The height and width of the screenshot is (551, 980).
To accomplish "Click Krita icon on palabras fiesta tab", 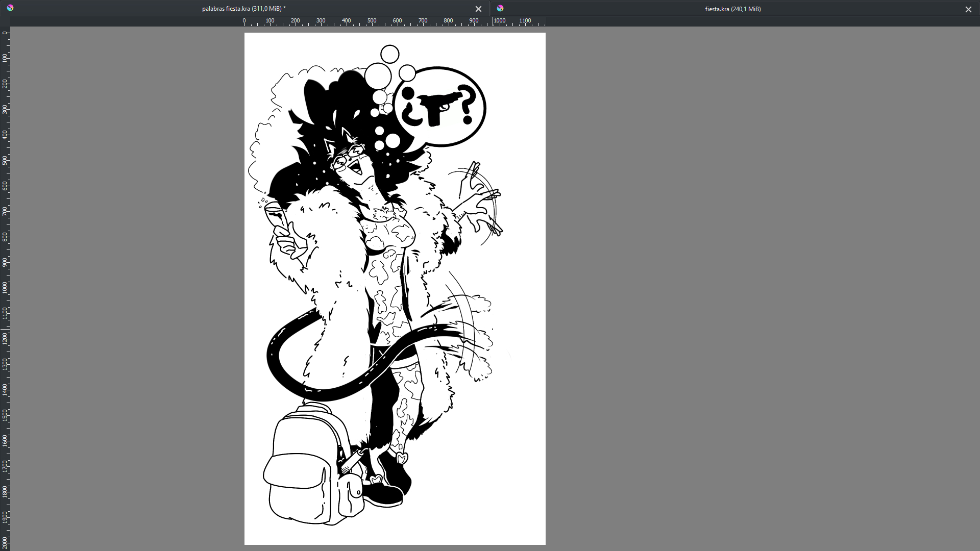I will tap(10, 8).
